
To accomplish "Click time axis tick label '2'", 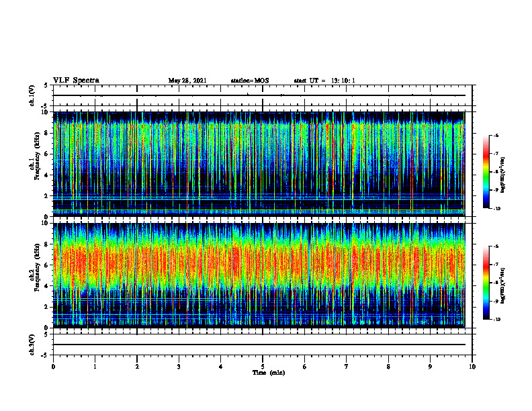I will click(x=137, y=367).
